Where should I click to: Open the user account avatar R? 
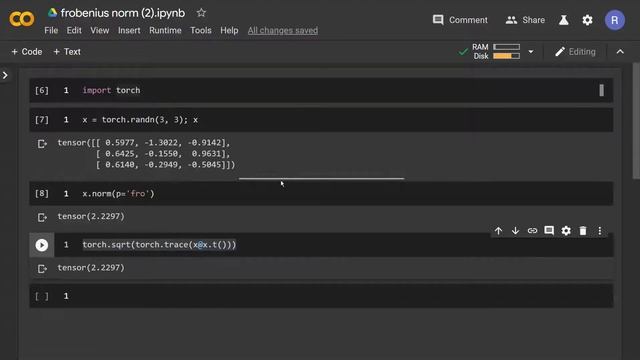[615, 20]
